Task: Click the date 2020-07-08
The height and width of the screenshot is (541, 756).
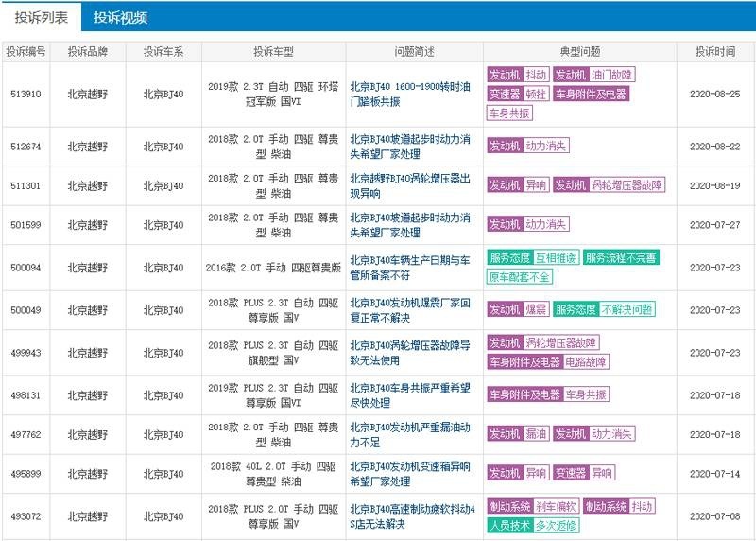Action: coord(715,516)
